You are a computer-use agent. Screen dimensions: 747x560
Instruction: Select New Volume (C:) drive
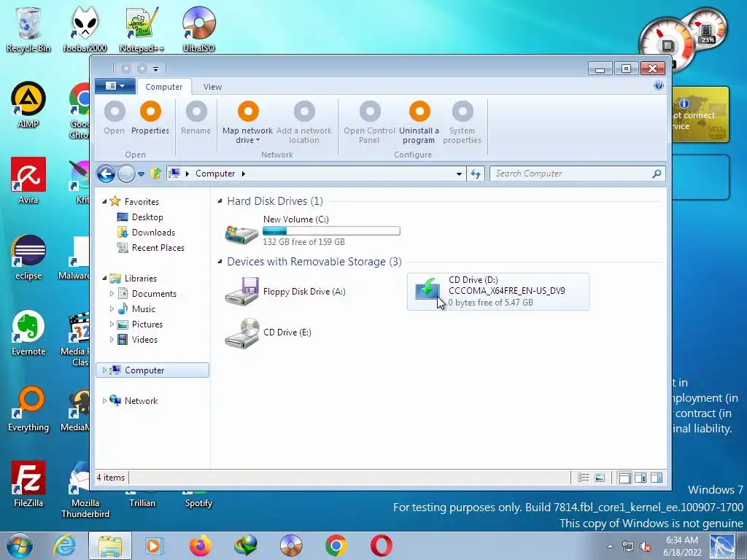(x=312, y=230)
